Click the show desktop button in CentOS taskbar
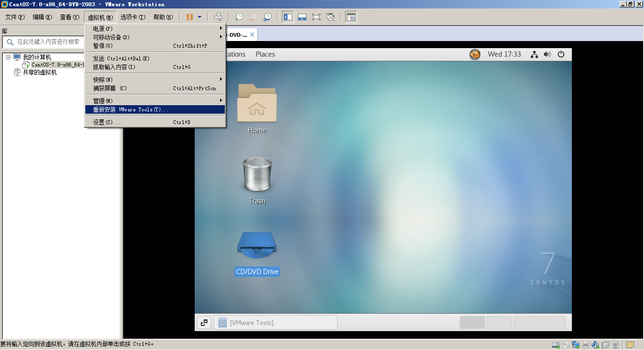The height and width of the screenshot is (350, 644). tap(204, 323)
